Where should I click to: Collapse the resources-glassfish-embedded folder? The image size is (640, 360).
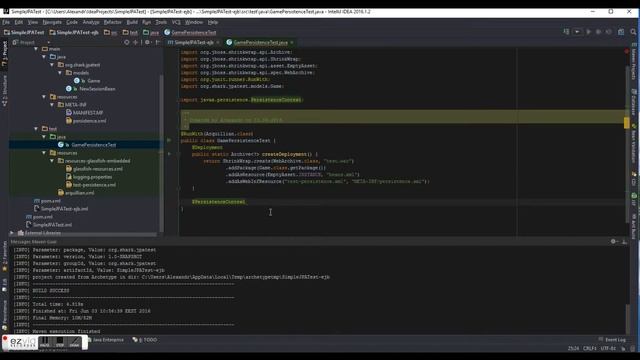click(52, 161)
